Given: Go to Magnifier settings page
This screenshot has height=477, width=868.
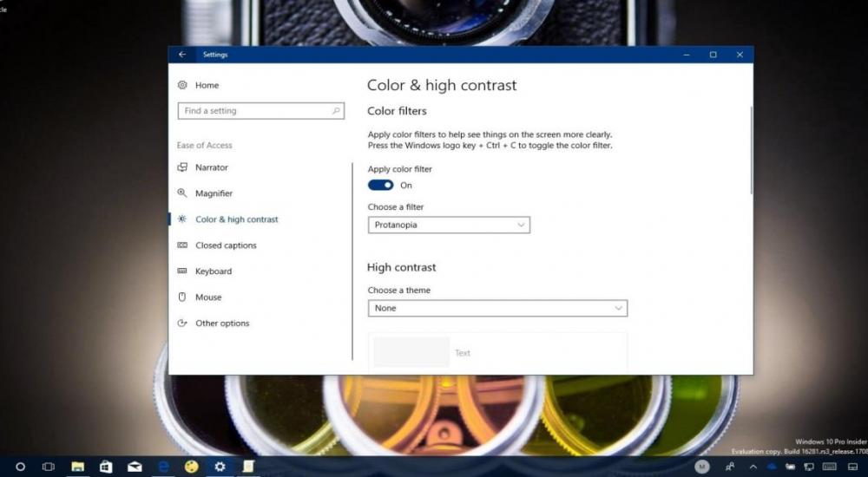Looking at the screenshot, I should click(x=214, y=193).
